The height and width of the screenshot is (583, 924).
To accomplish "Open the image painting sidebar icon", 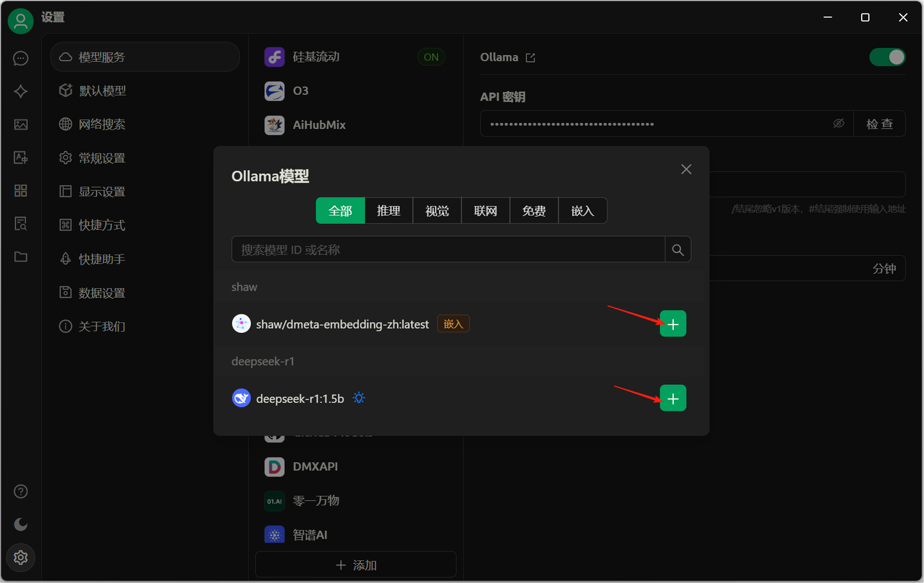I will 21,124.
